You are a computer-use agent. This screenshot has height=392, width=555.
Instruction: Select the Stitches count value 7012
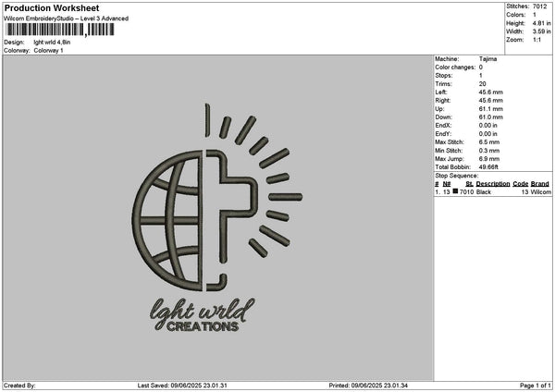coord(540,6)
